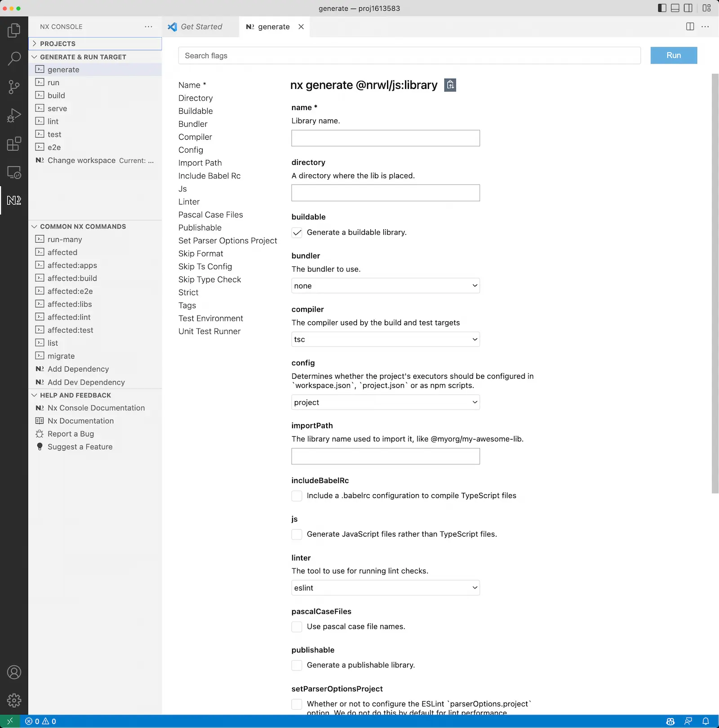719x728 pixels.
Task: Open the Source Control panel
Action: pyautogui.click(x=14, y=87)
